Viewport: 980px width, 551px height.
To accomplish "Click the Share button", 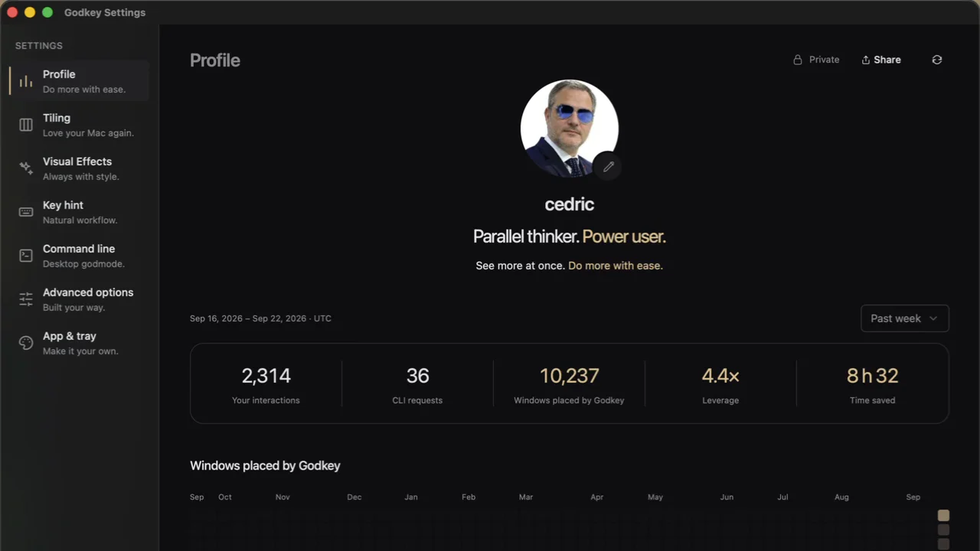I will (881, 60).
